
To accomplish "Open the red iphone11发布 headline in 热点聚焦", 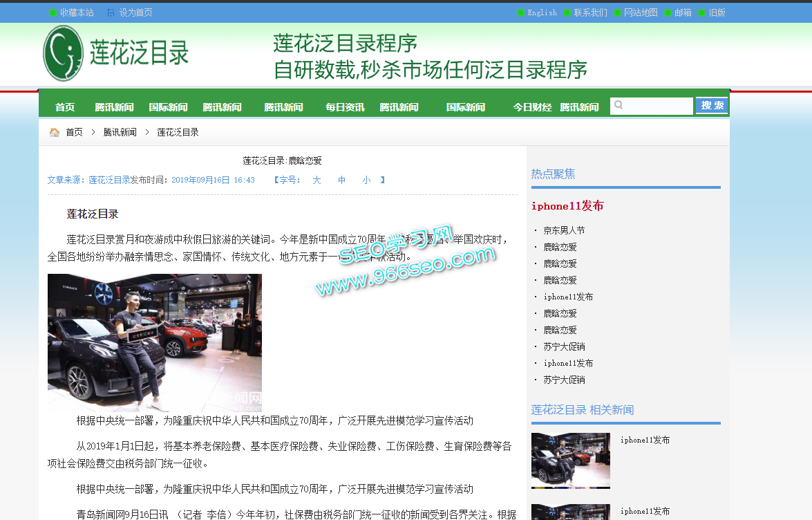I will (x=567, y=206).
